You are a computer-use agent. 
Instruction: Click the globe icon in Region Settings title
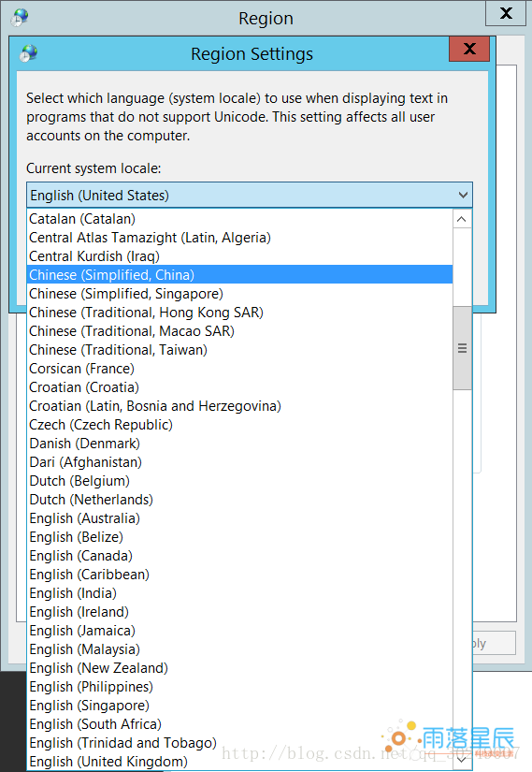(29, 52)
